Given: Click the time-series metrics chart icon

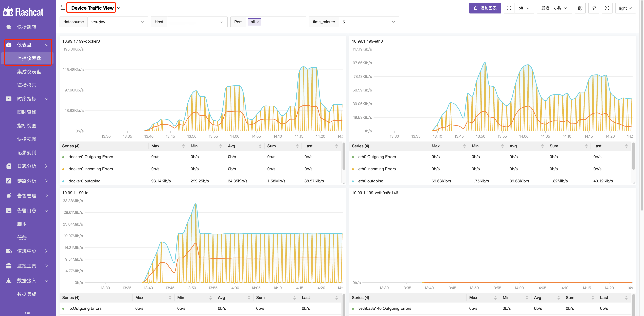Looking at the screenshot, I should (9, 99).
